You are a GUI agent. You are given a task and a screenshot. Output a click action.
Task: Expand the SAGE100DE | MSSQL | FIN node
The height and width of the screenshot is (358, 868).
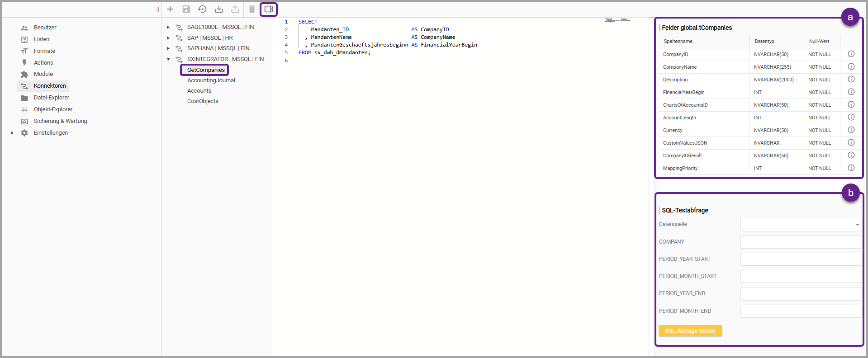pyautogui.click(x=168, y=27)
